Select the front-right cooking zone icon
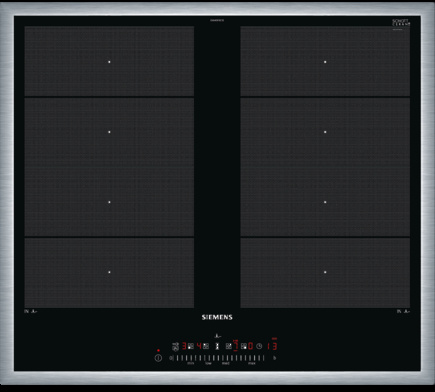 pyautogui.click(x=244, y=346)
